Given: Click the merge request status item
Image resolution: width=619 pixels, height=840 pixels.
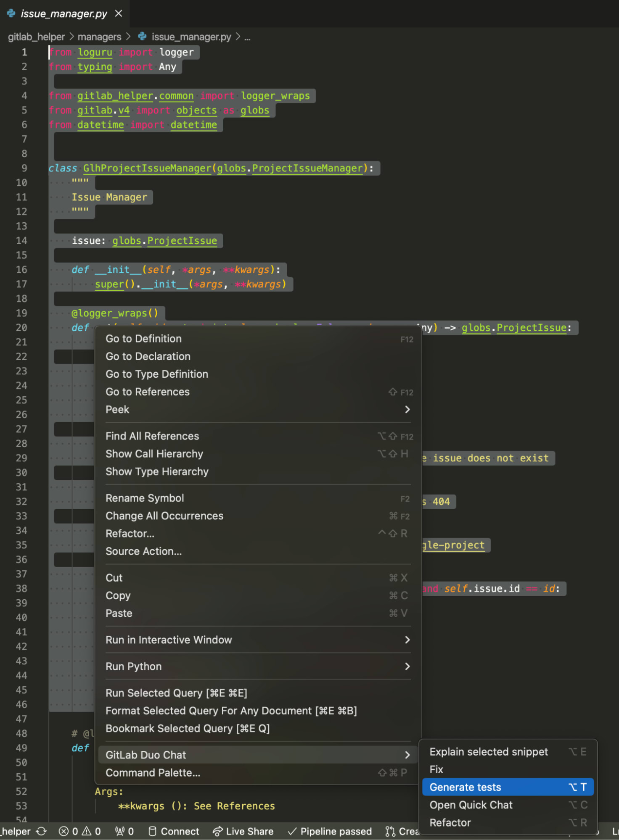Looking at the screenshot, I should (x=402, y=831).
